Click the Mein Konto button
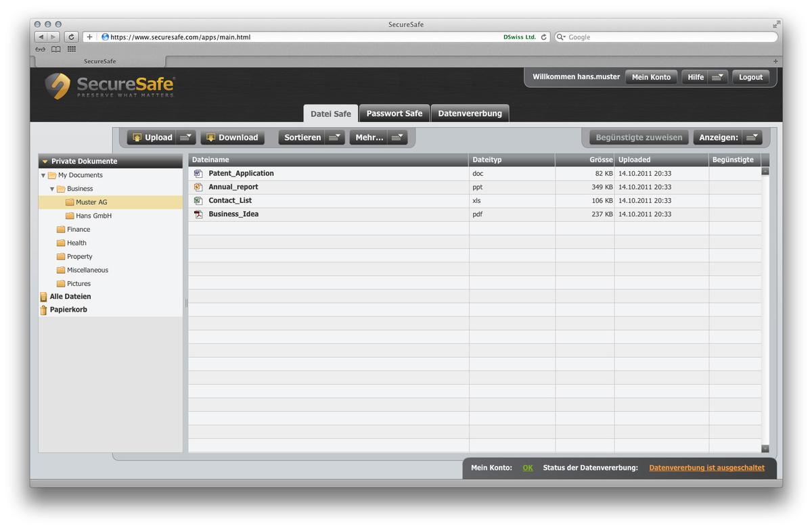The image size is (812, 528). tap(651, 77)
